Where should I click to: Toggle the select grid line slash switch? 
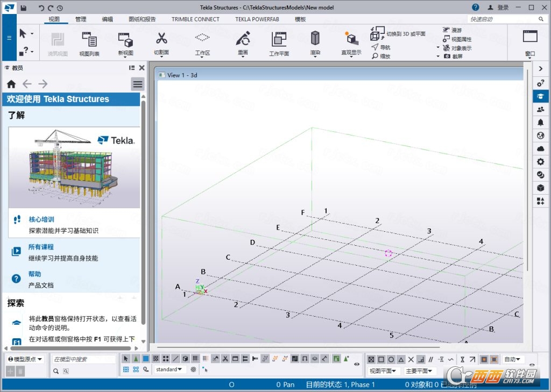(175, 359)
